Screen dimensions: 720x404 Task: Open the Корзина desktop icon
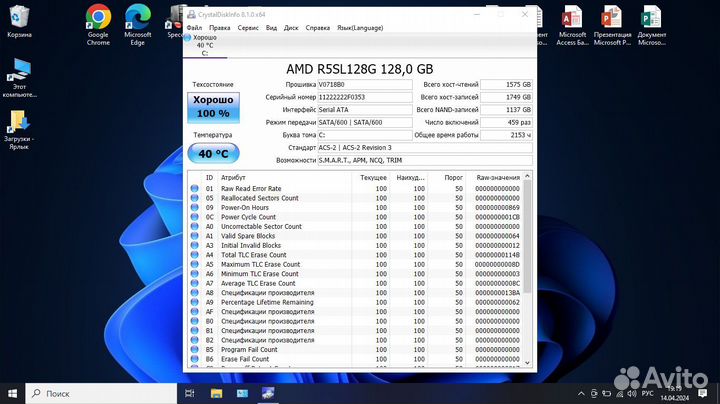point(19,22)
